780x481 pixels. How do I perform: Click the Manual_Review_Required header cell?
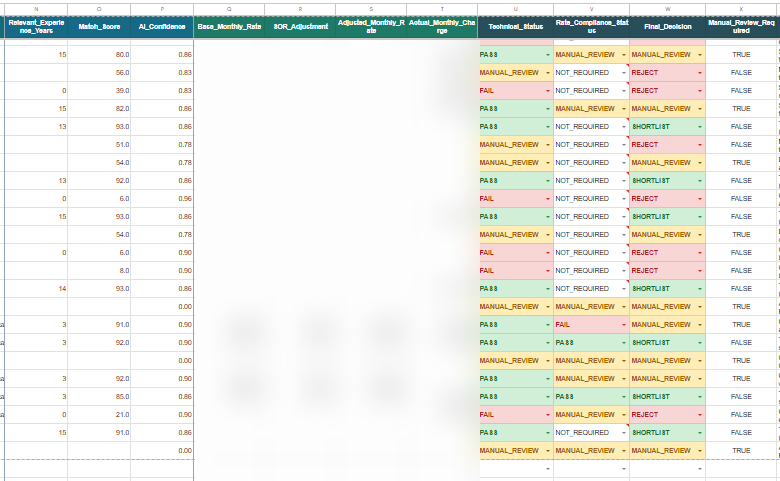coord(741,27)
